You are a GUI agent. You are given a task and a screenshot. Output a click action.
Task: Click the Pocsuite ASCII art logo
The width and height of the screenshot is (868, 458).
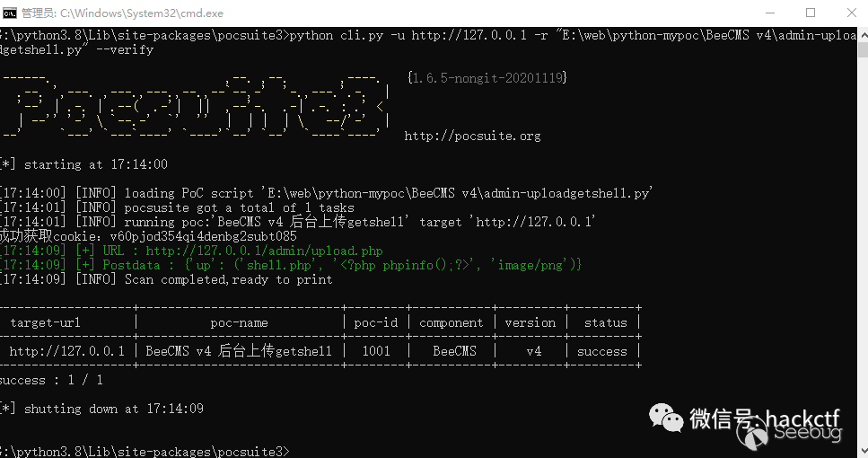[x=194, y=106]
